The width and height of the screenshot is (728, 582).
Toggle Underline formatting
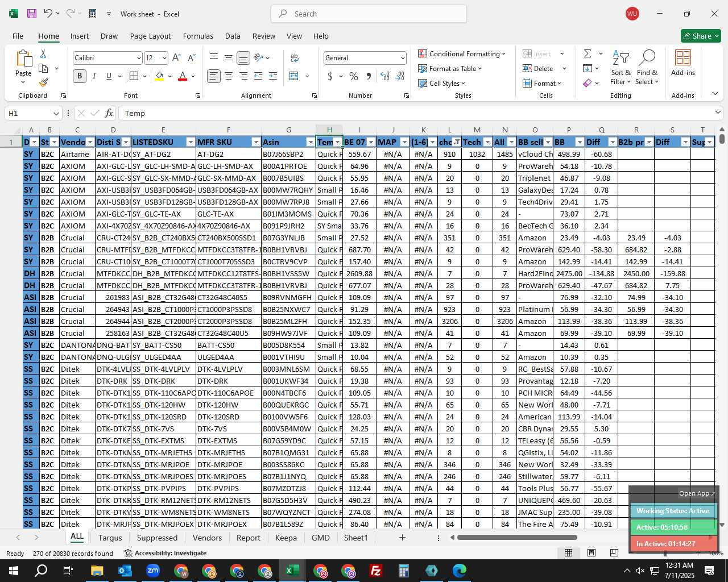click(x=109, y=76)
